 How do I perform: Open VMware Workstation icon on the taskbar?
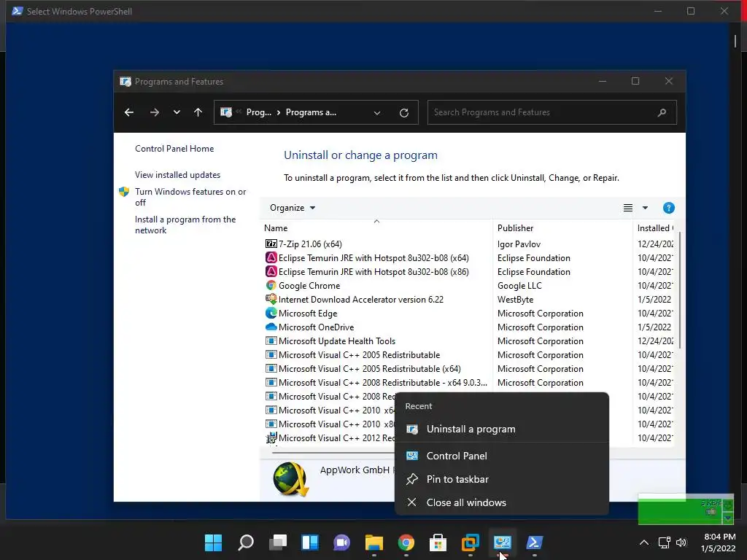[x=471, y=542]
